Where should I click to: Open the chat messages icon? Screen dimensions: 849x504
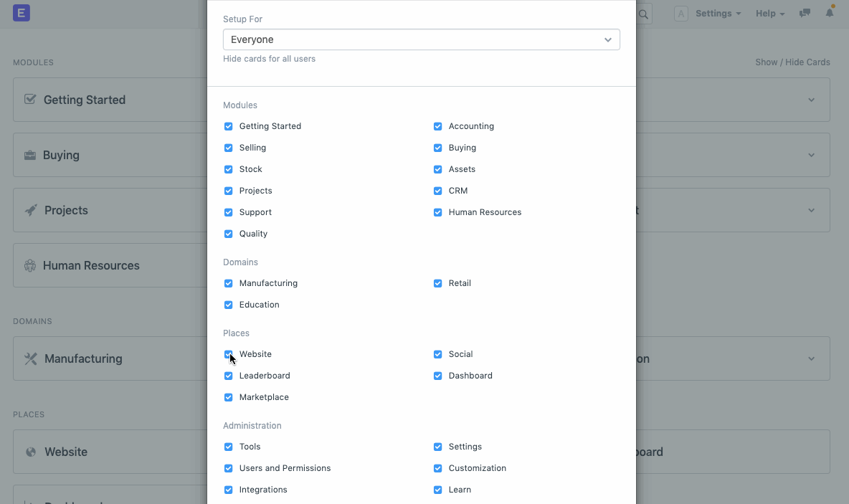tap(805, 13)
